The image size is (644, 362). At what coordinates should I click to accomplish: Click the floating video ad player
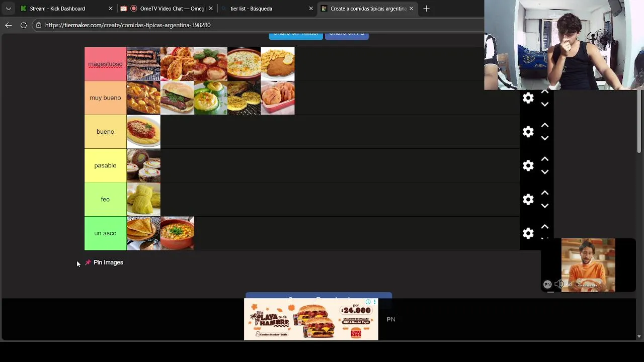coord(588,265)
